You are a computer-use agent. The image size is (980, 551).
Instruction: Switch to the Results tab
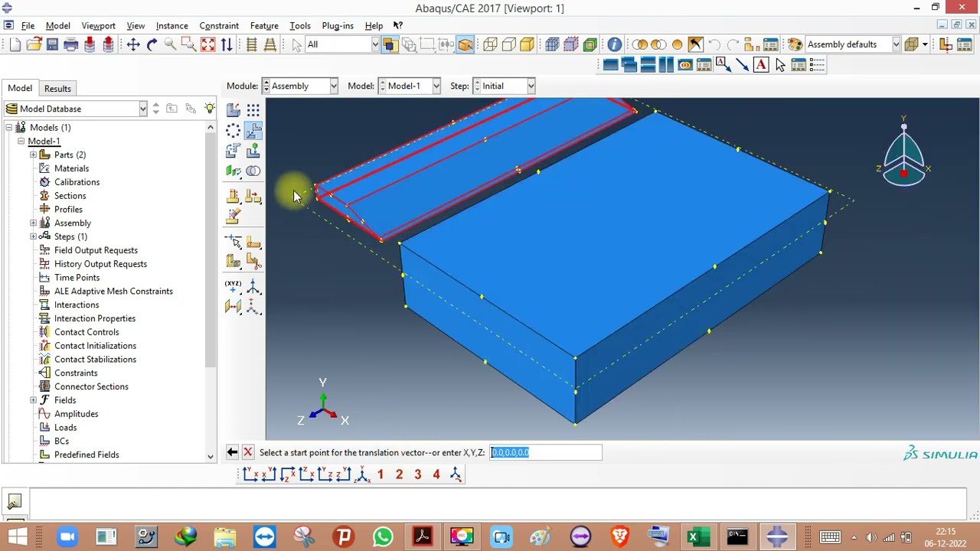57,89
